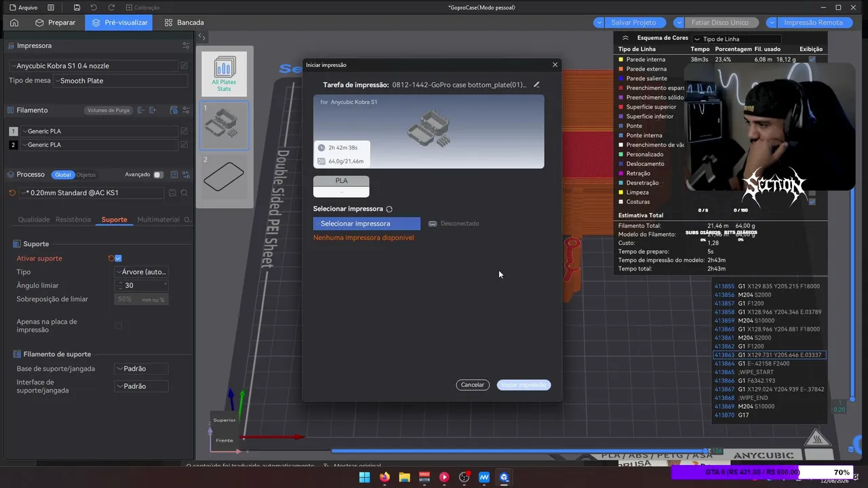
Task: Open the Windows Start menu
Action: [364, 477]
